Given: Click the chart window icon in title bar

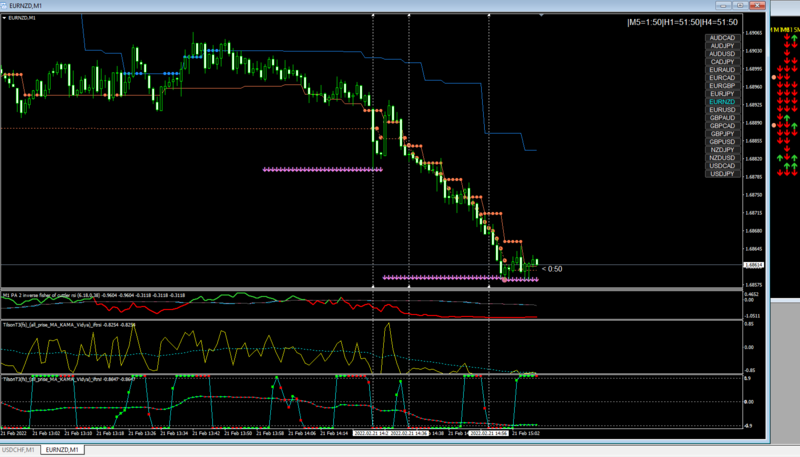Looking at the screenshot, I should [x=5, y=6].
